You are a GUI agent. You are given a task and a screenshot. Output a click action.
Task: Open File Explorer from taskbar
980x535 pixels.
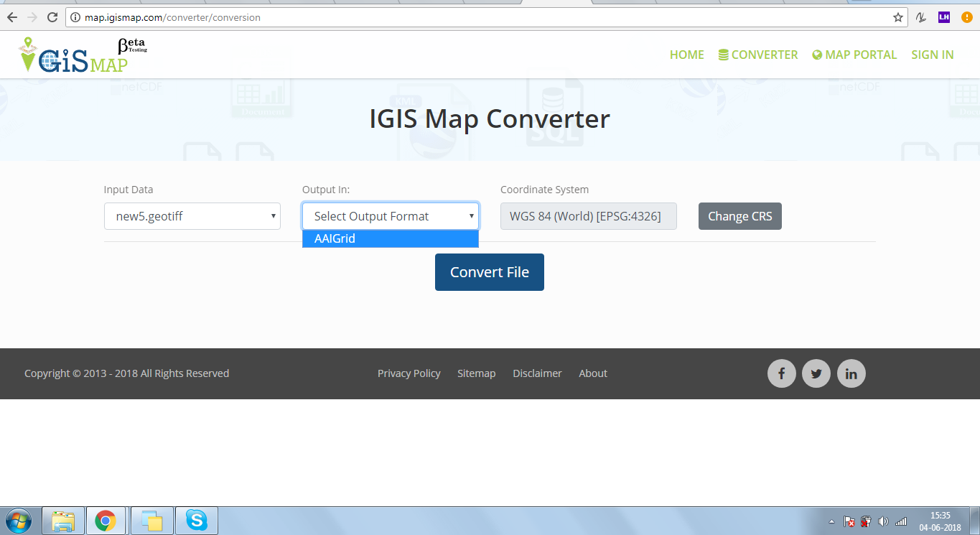point(63,520)
